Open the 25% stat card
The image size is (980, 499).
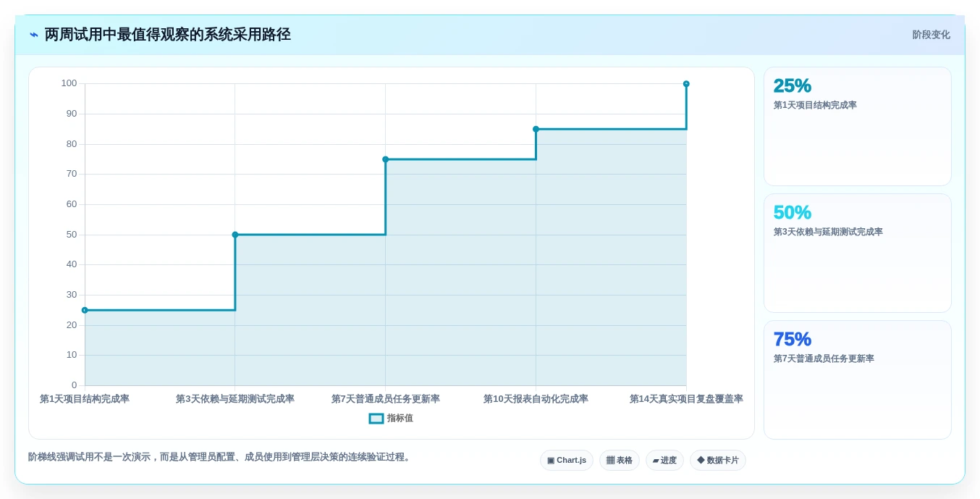tap(858, 127)
